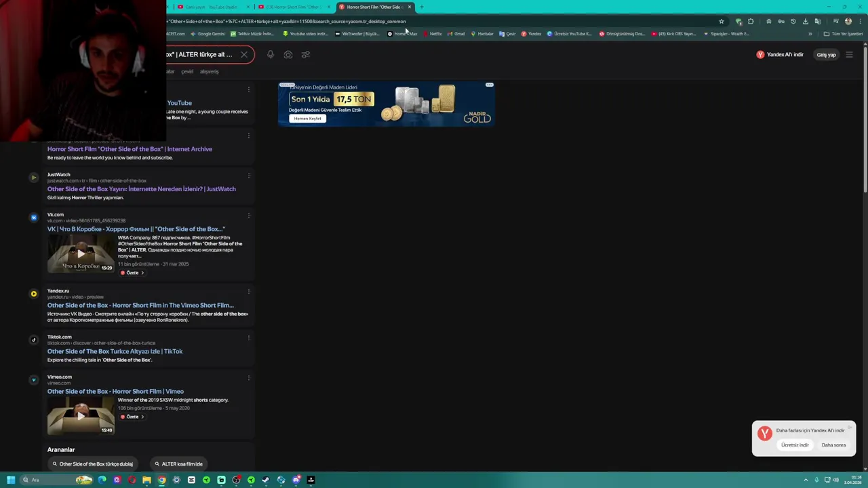Open options menu for Tiktok.com result
The height and width of the screenshot is (488, 868).
[249, 338]
